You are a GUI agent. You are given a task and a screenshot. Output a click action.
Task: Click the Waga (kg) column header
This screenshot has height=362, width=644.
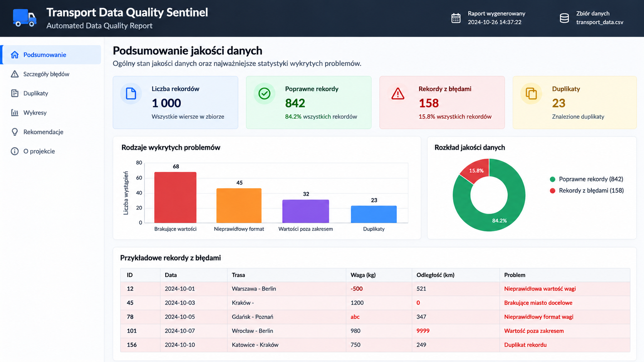point(363,275)
